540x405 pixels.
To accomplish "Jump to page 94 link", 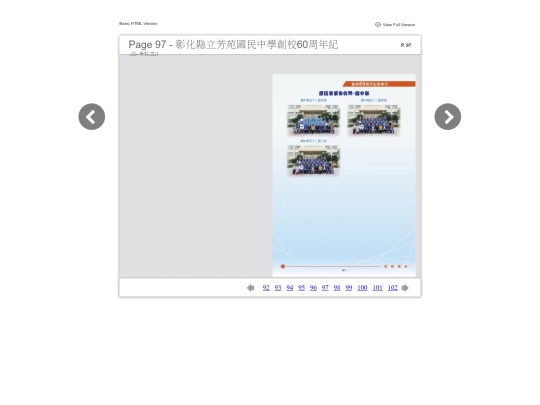I will [290, 288].
